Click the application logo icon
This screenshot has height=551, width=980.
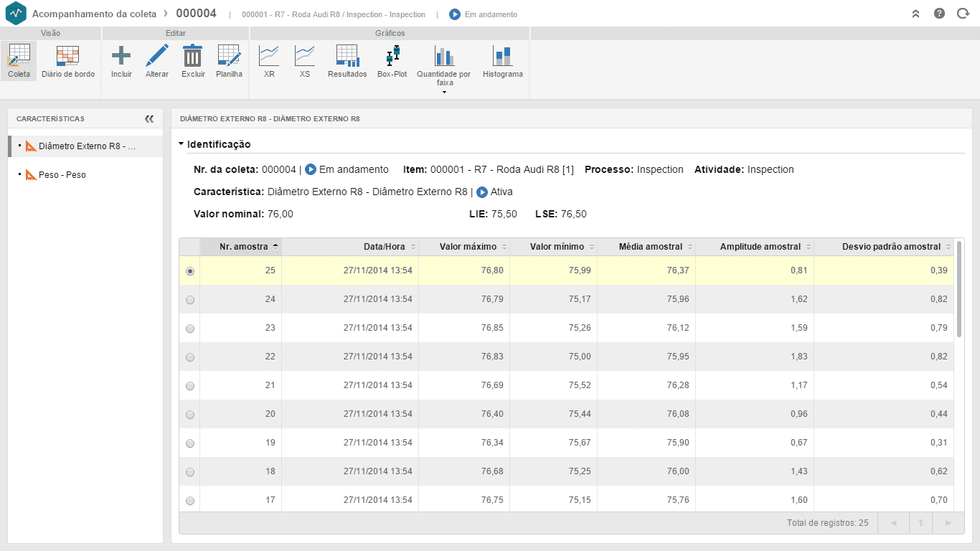(x=15, y=14)
